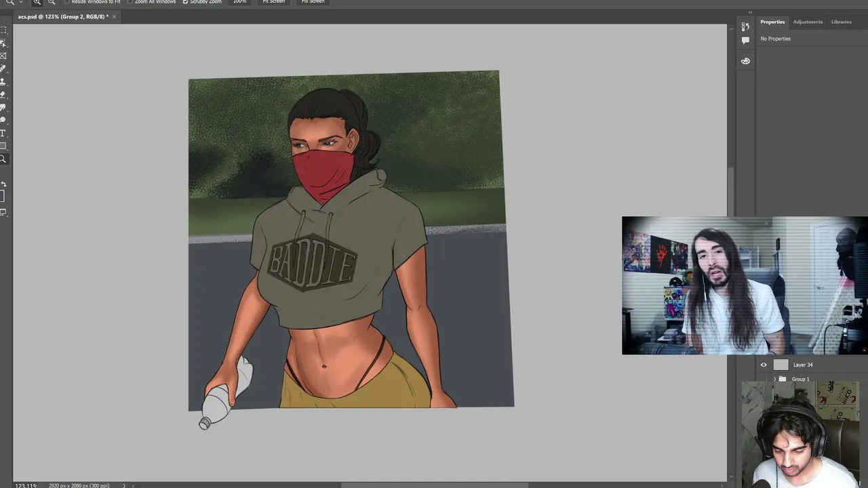Screen dimensions: 868x488
Task: Switch to the Properties tab
Action: coord(772,22)
